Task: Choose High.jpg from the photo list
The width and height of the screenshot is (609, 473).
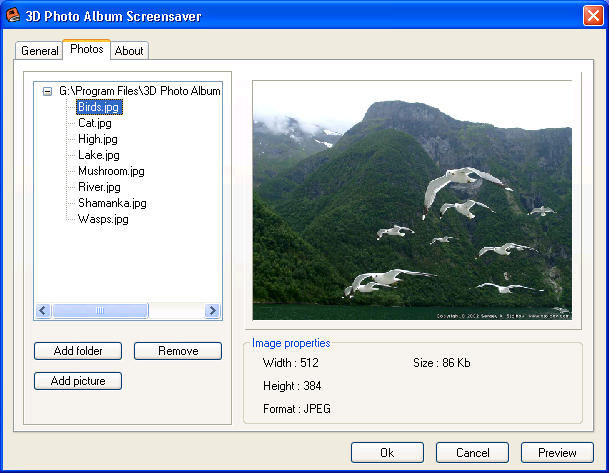Action: (97, 139)
